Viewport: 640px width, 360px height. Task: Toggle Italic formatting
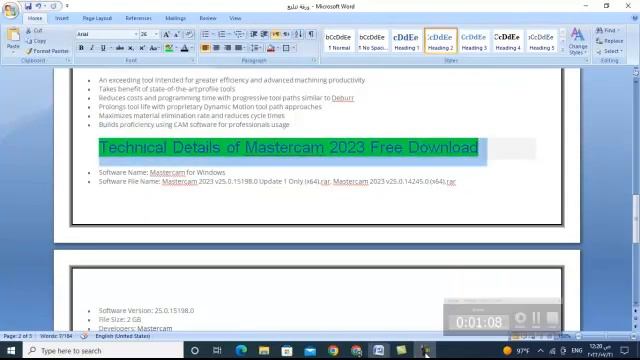92,48
